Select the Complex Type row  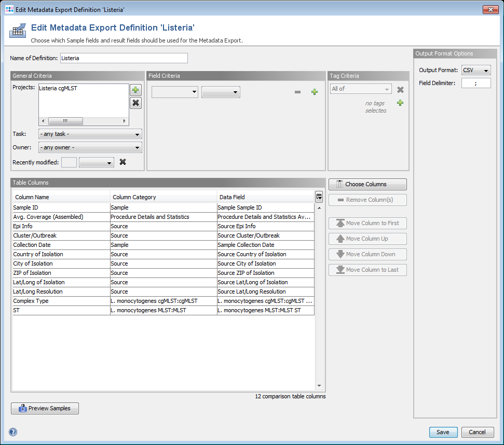point(61,301)
